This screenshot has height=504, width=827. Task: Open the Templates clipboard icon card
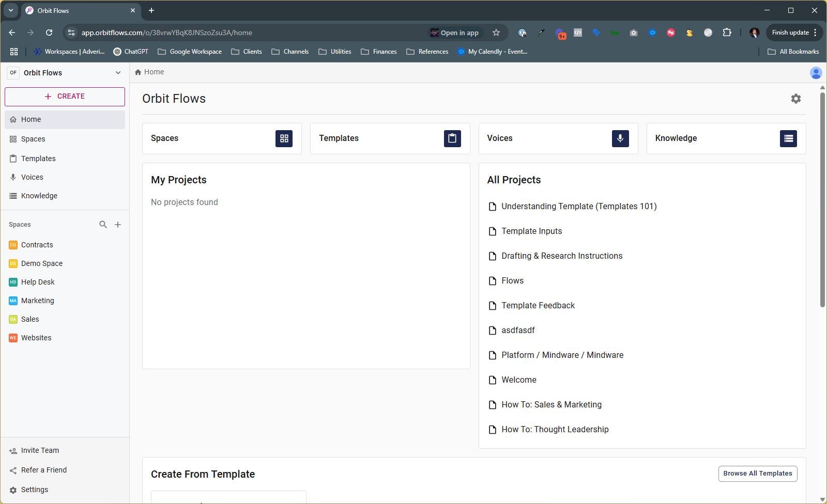452,138
